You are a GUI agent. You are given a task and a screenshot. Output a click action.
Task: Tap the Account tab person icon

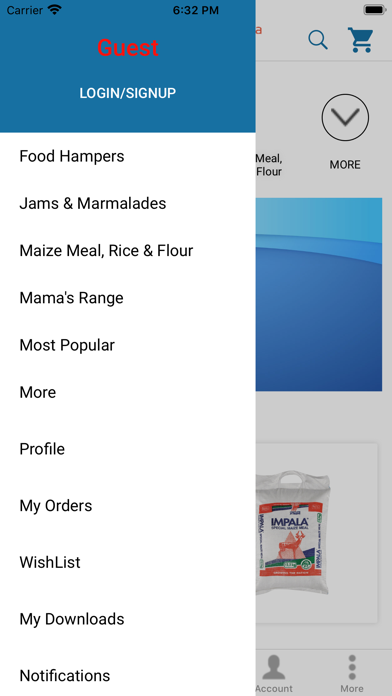click(274, 667)
